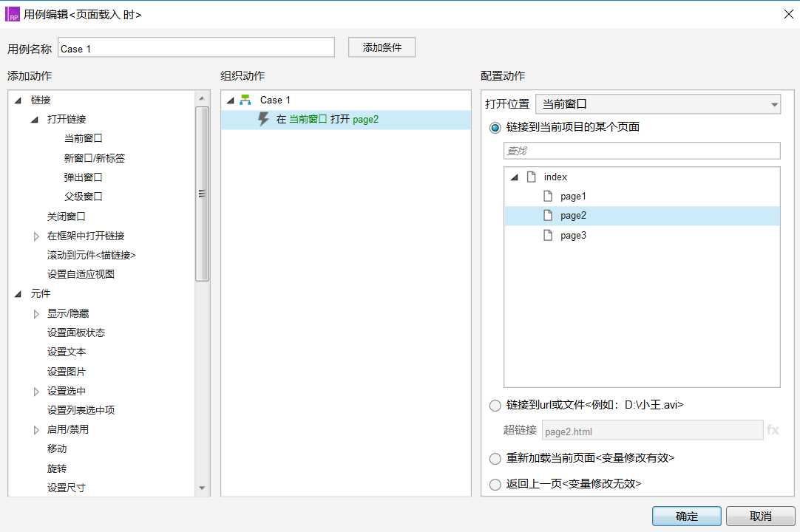Select 重新加载当前页面 radio button
800x532 pixels.
click(x=495, y=459)
